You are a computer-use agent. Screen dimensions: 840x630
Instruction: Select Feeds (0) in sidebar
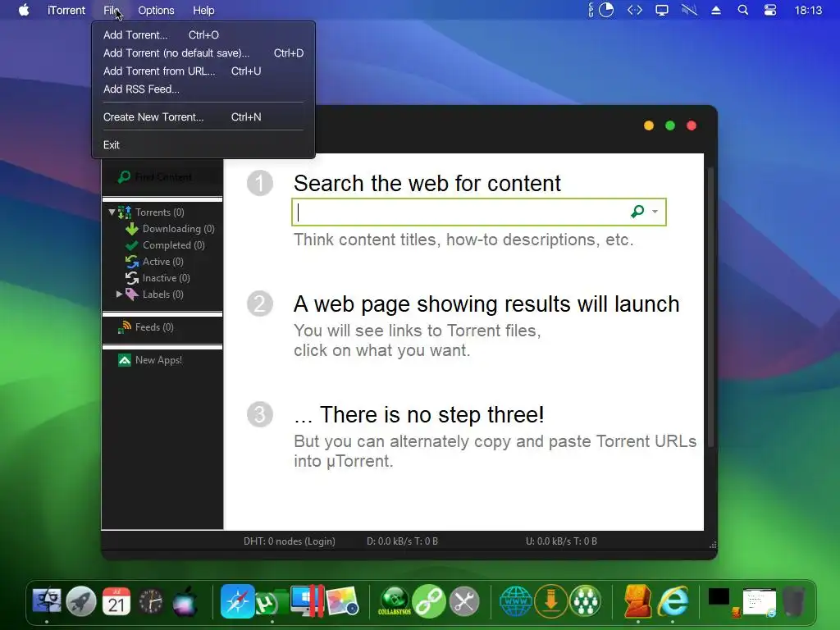click(x=154, y=326)
